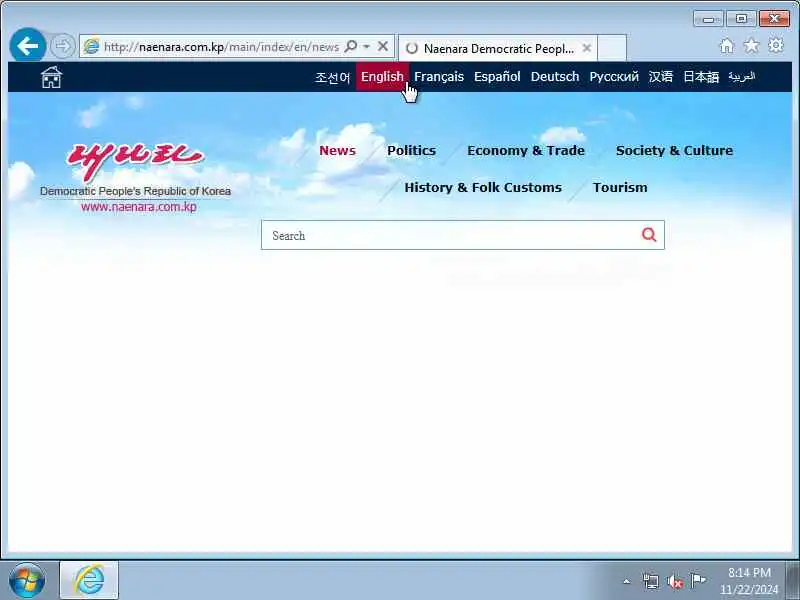The height and width of the screenshot is (600, 800).
Task: Open the Windows Start menu
Action: [x=27, y=581]
